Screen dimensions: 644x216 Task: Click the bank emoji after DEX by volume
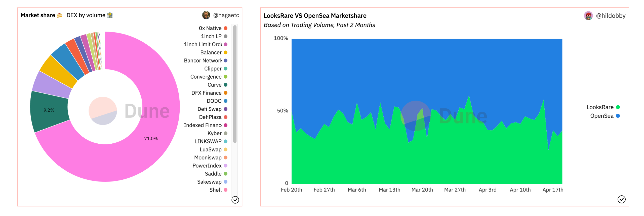(110, 15)
